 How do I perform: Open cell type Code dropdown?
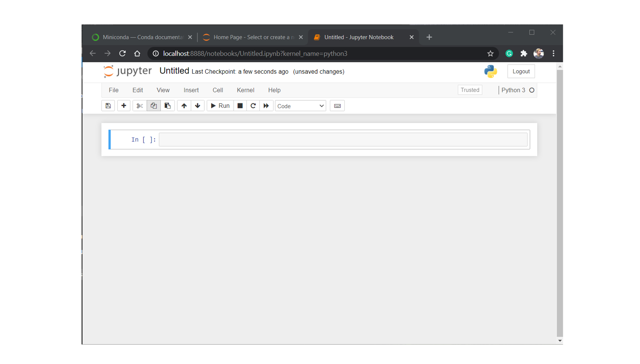[300, 106]
